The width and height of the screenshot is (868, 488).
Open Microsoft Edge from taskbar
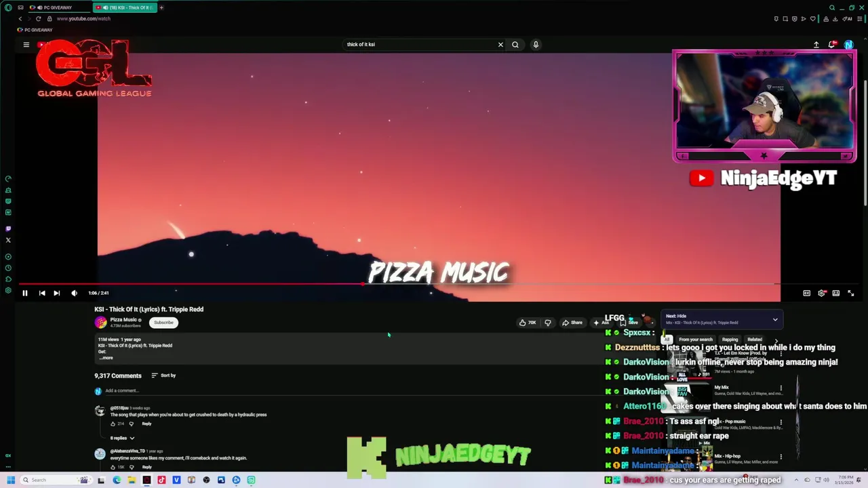(x=116, y=480)
